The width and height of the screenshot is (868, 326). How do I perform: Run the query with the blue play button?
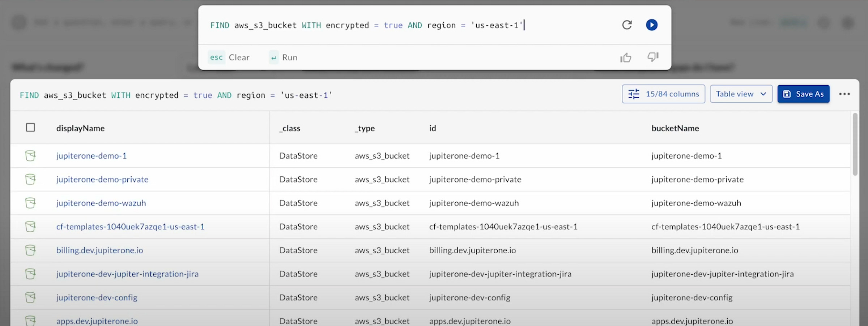point(652,25)
